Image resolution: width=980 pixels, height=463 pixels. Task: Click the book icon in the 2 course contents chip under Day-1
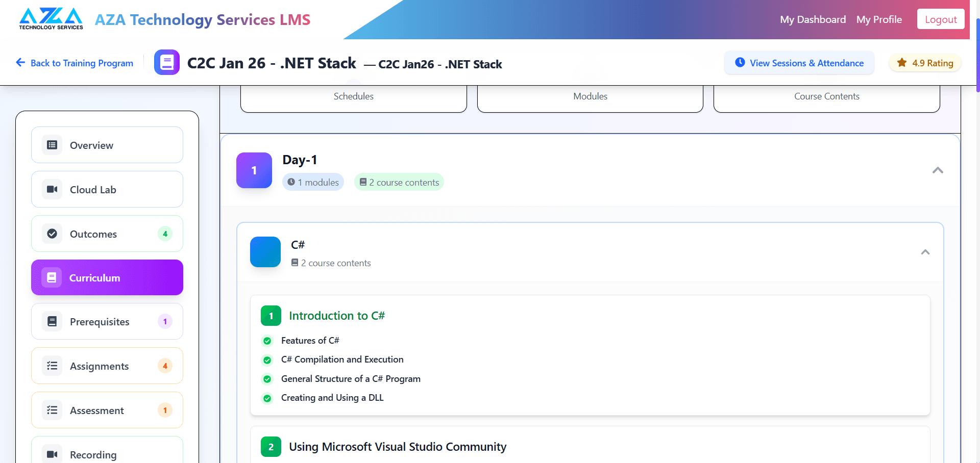click(x=363, y=182)
